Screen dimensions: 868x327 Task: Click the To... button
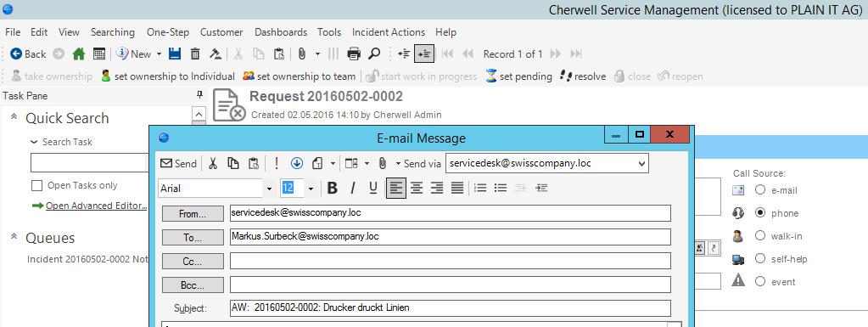193,237
